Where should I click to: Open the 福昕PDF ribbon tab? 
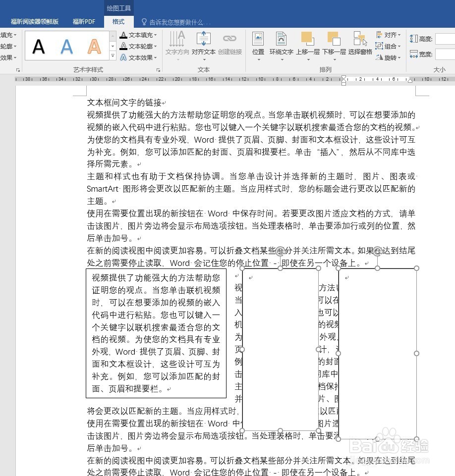click(84, 22)
